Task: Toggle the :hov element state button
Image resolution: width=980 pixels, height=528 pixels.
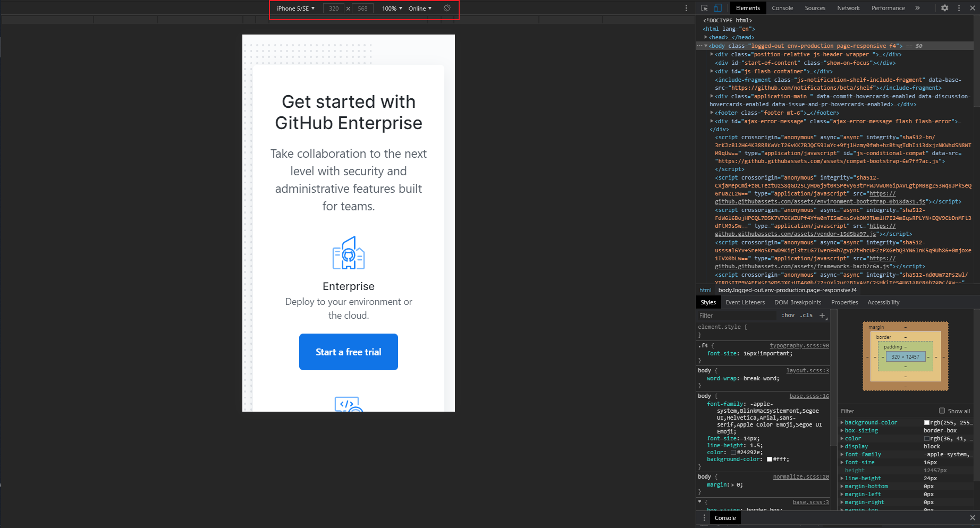Action: (788, 316)
